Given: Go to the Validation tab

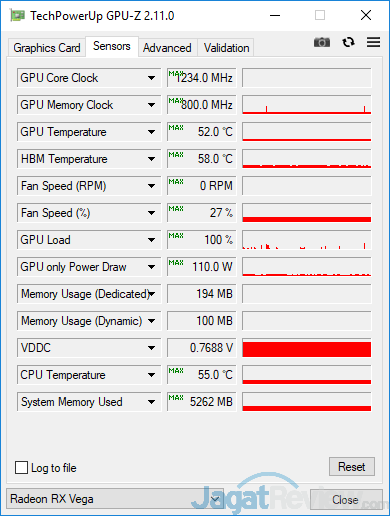Looking at the screenshot, I should (226, 48).
